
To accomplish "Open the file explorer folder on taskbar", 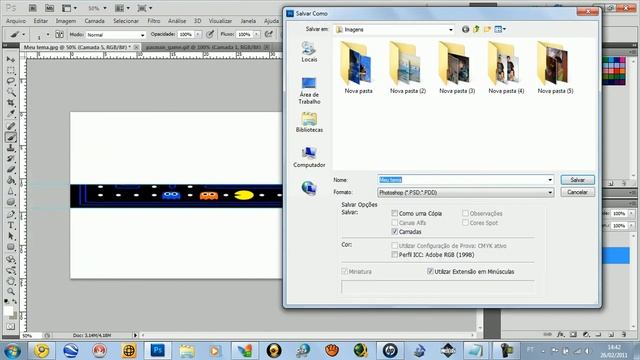I will tap(187, 351).
